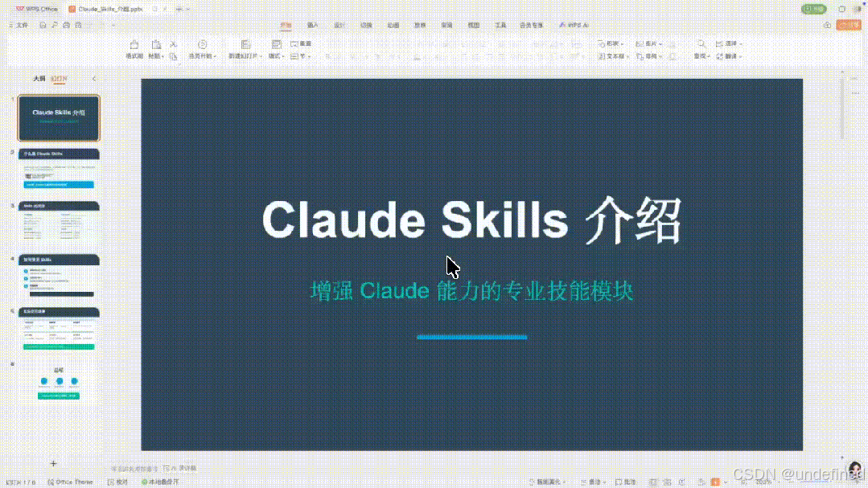Click the 智能美化 button in status bar
This screenshot has width=868, height=488.
coord(548,482)
